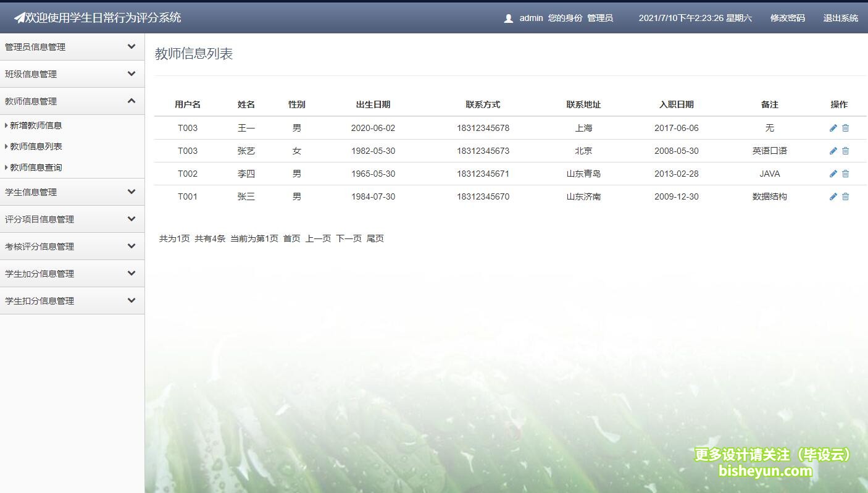The width and height of the screenshot is (868, 493).
Task: Expand the 班级信息管理 section
Action: tap(72, 74)
